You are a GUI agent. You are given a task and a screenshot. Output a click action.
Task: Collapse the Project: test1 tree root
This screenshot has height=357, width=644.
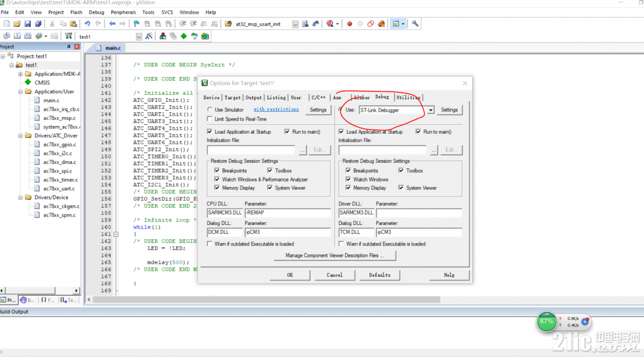[x=3, y=56]
